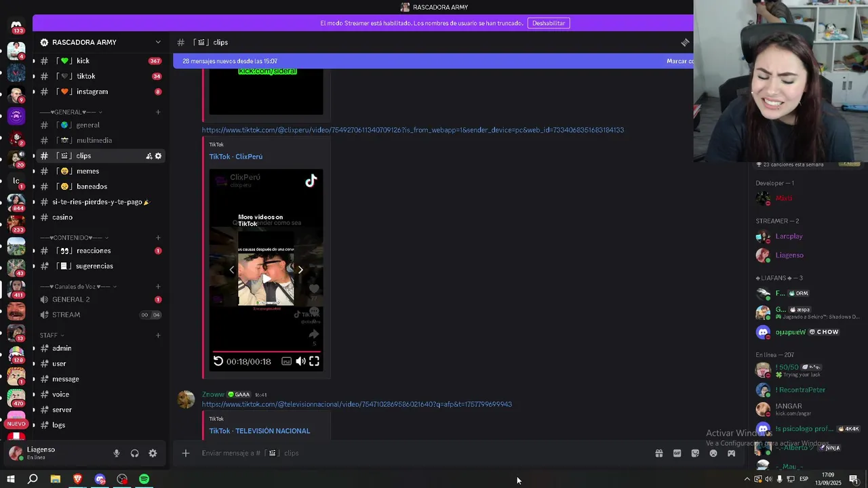Add a channel to STAFF category
This screenshot has height=488, width=868.
158,335
